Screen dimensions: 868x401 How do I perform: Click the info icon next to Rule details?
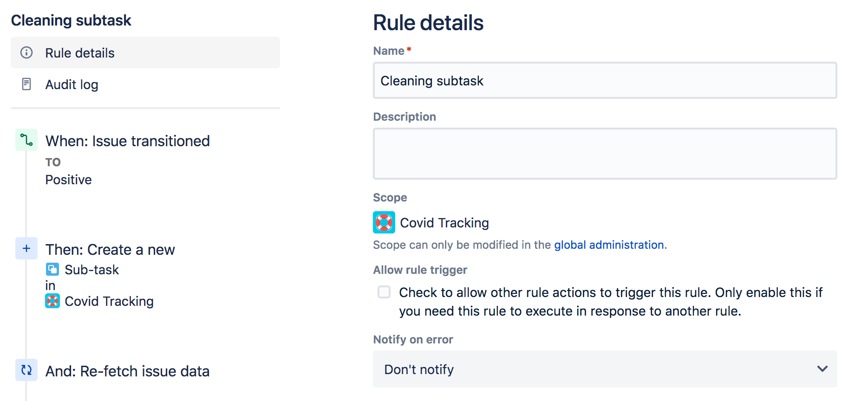pos(26,52)
